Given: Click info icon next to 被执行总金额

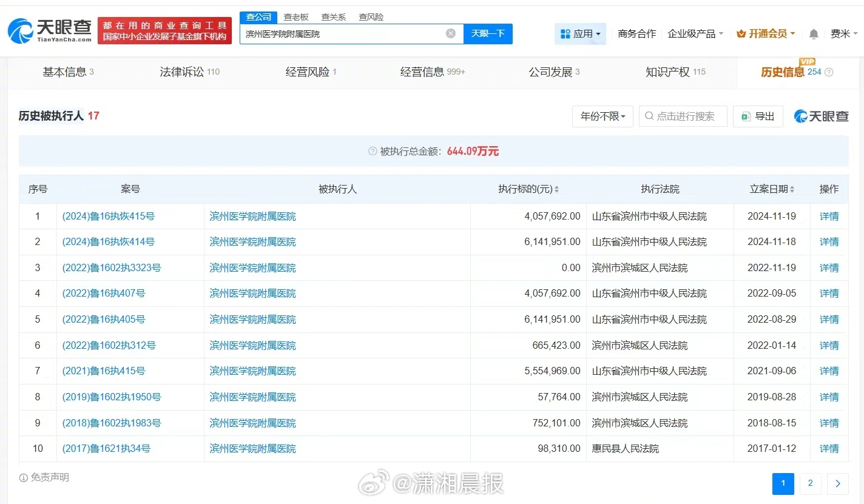Looking at the screenshot, I should pos(373,152).
